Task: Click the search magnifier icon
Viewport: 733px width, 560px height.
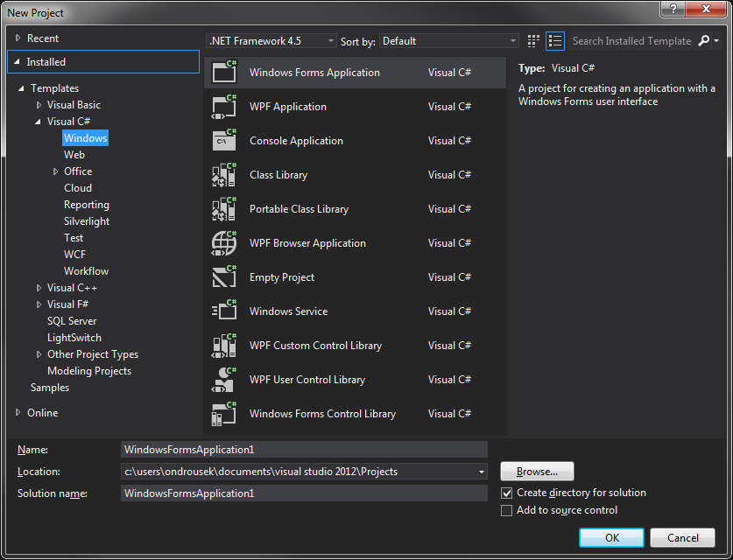Action: point(703,41)
